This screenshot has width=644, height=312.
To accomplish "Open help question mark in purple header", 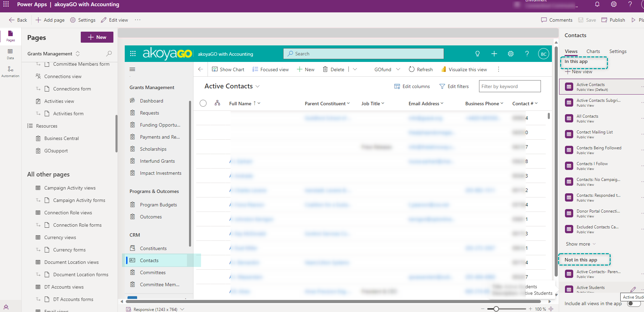I will point(630,4).
